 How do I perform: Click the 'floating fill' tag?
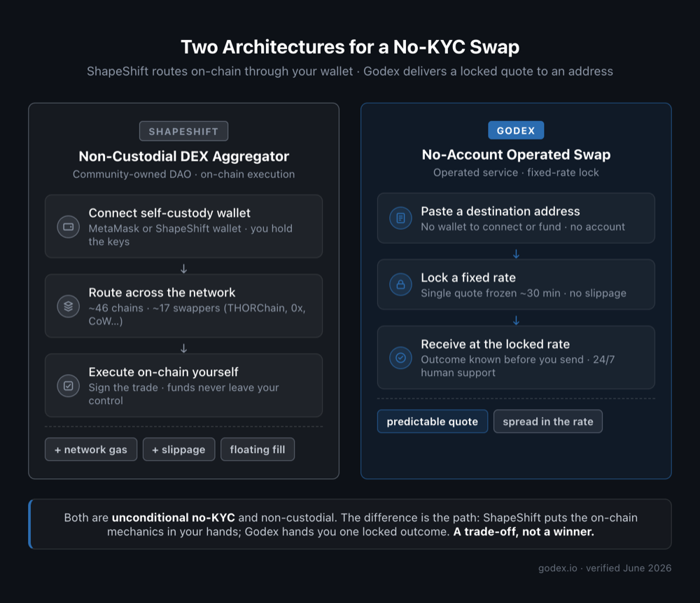tap(257, 450)
